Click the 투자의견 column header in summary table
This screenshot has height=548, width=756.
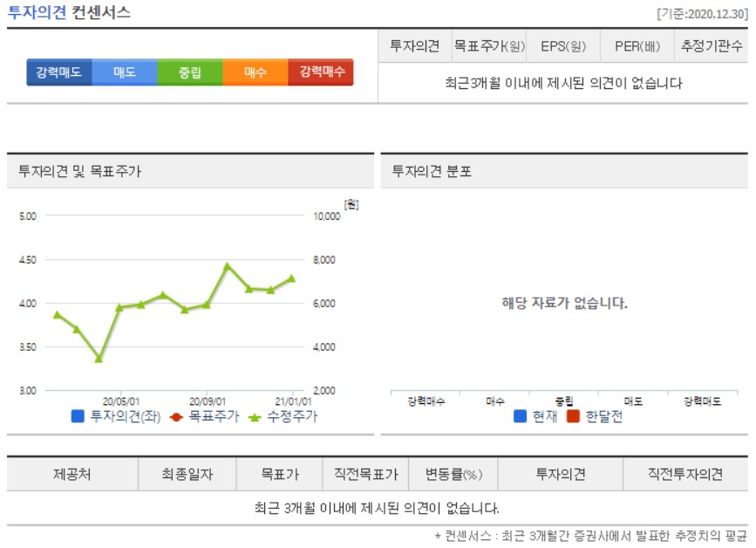click(x=415, y=46)
